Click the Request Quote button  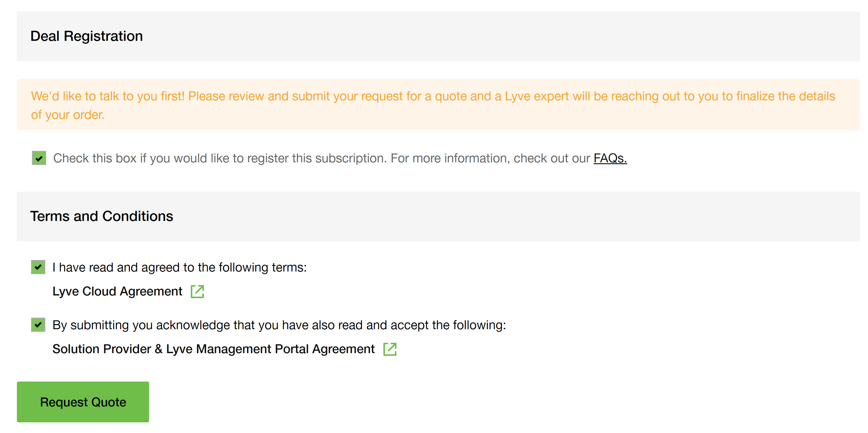(x=83, y=402)
